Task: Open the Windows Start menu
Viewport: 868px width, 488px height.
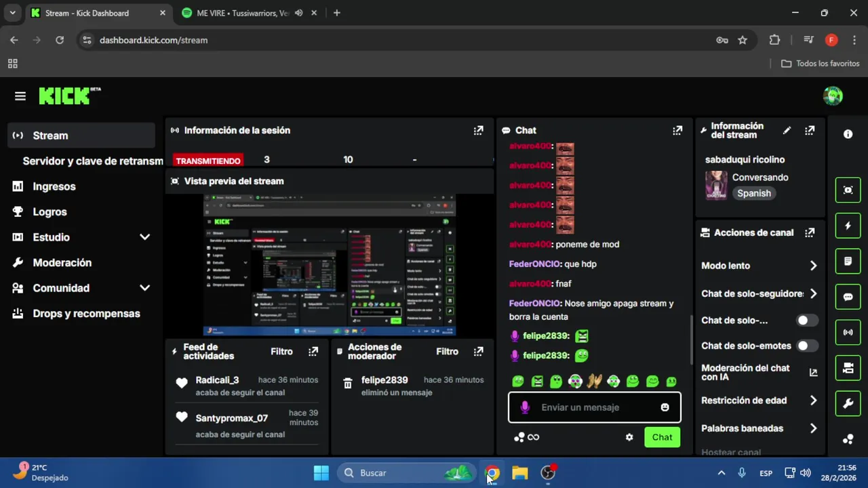Action: [321, 473]
